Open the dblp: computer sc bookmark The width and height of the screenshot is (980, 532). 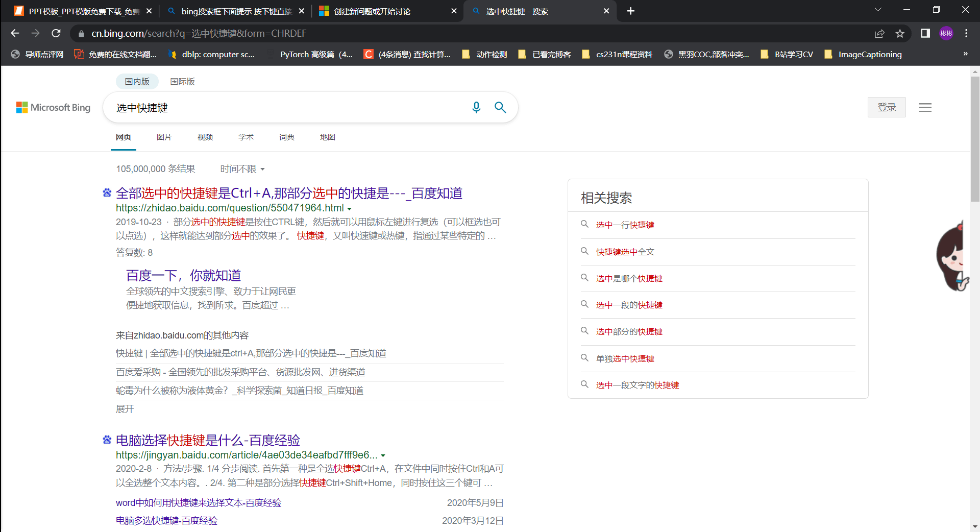click(x=211, y=54)
